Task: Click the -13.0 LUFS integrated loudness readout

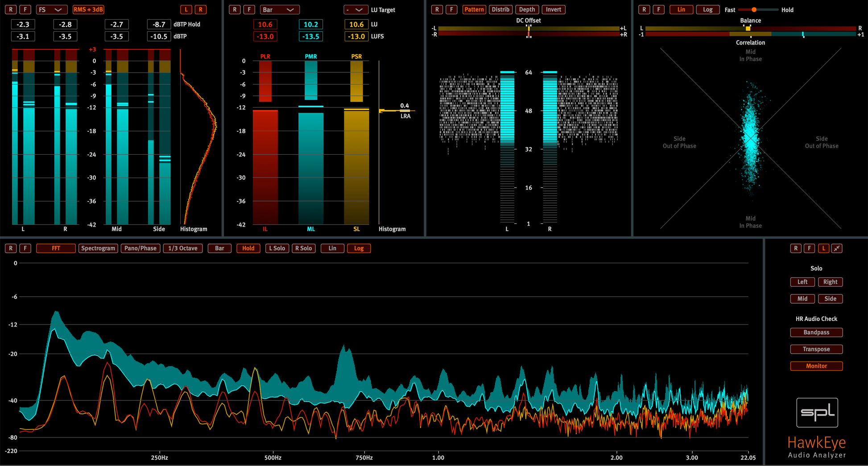Action: 265,37
